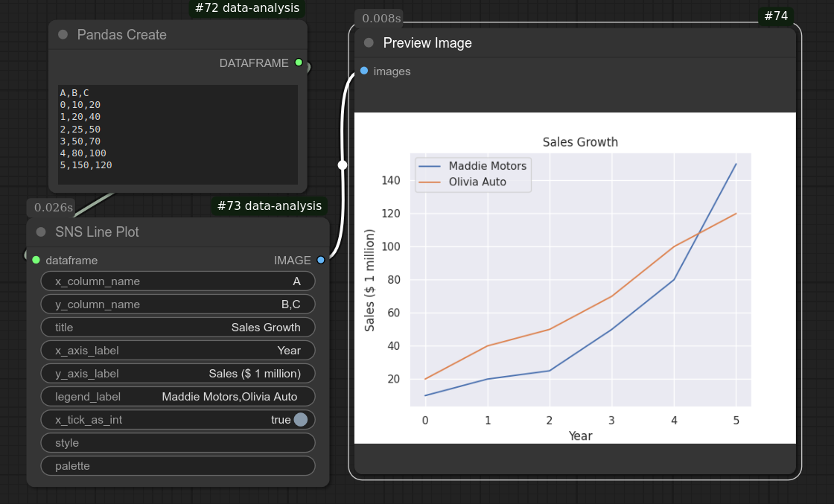
Task: Click the Sales Growth chart preview image
Action: pyautogui.click(x=575, y=278)
